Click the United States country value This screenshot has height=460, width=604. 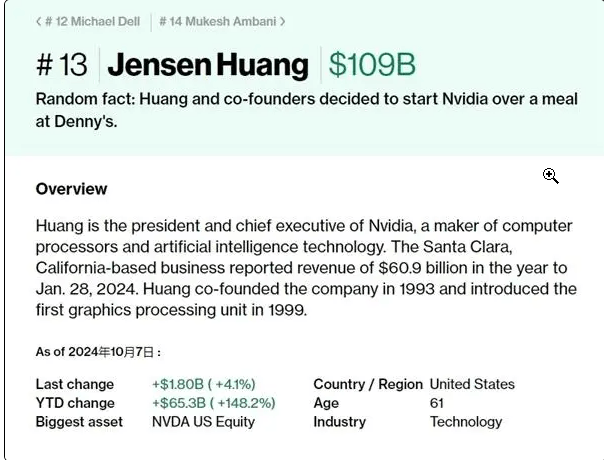coord(472,384)
